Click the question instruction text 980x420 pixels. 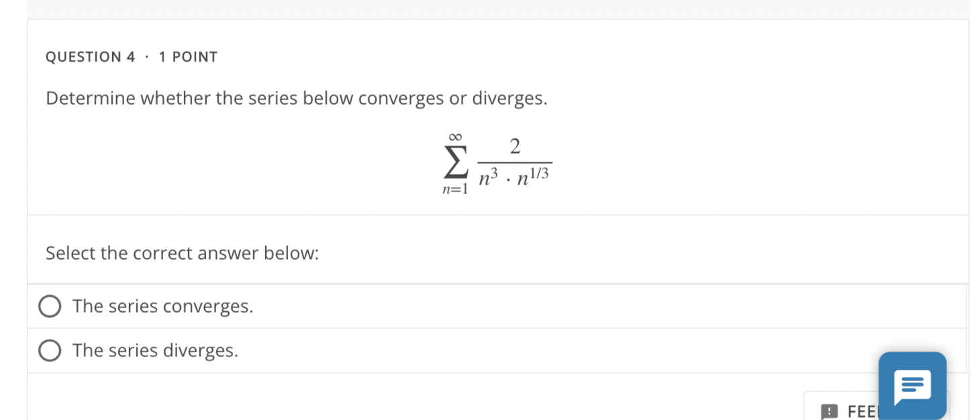(x=296, y=98)
